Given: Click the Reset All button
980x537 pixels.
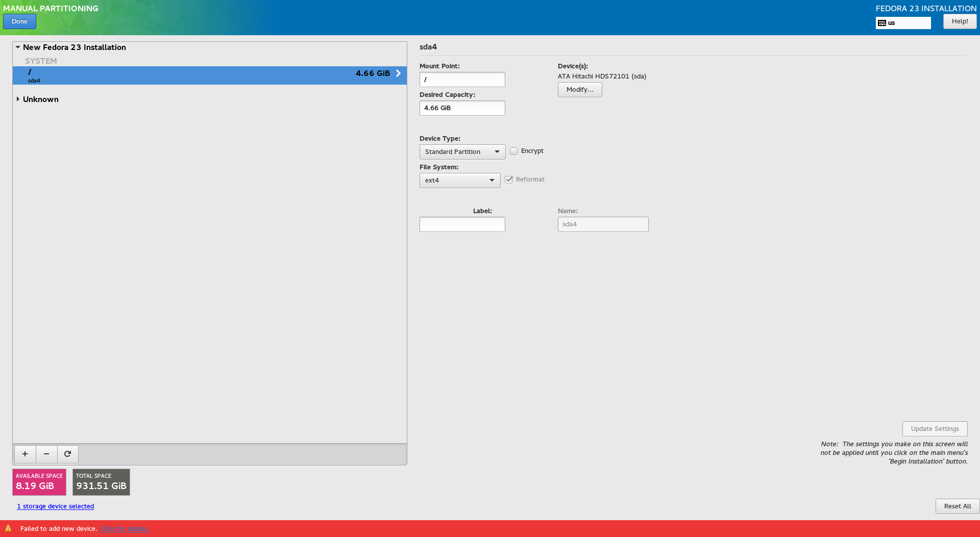Looking at the screenshot, I should point(957,506).
